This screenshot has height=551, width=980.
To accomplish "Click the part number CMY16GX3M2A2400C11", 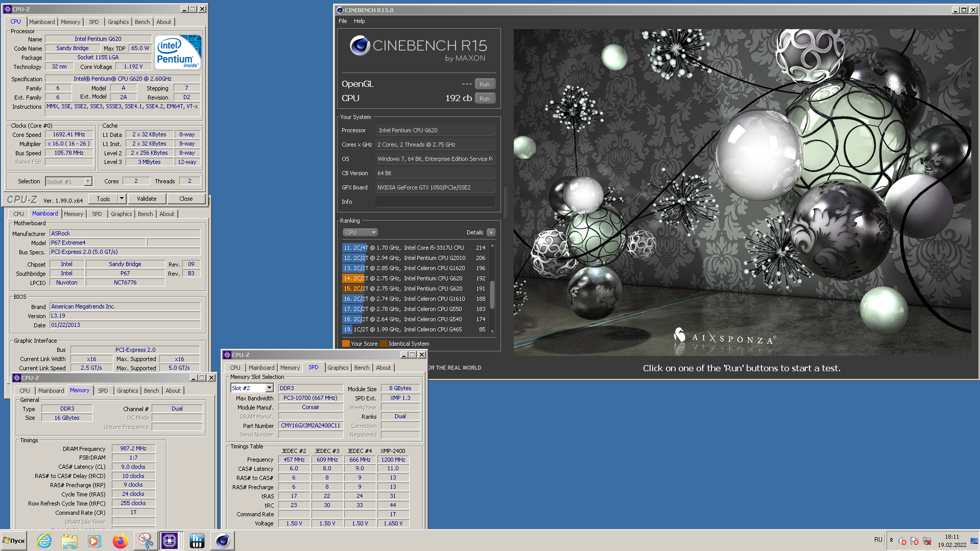I will 310,425.
